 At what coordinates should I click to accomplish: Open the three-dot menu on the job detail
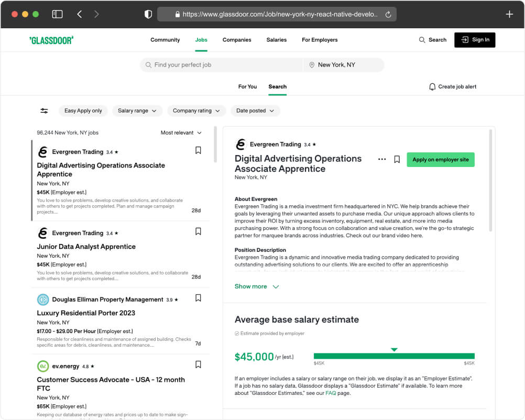click(x=381, y=159)
